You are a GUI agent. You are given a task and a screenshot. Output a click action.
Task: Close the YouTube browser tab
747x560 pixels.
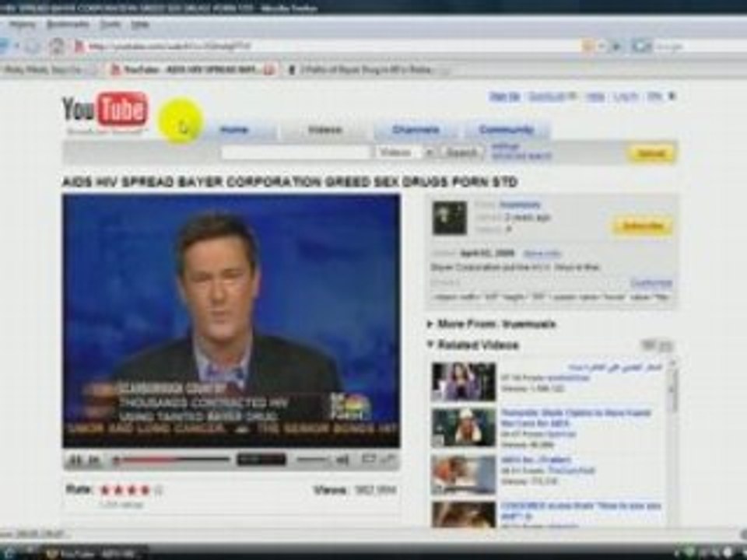coord(270,70)
